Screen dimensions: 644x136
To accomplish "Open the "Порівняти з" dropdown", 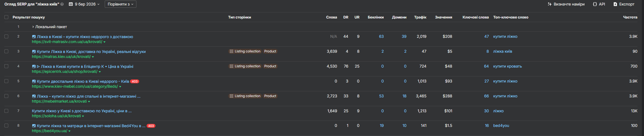I will tap(120, 4).
